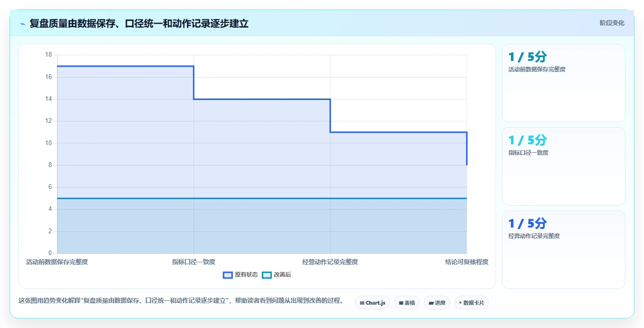Click the blue 原有状态 legend color box
The height and width of the screenshot is (328, 644).
point(228,275)
